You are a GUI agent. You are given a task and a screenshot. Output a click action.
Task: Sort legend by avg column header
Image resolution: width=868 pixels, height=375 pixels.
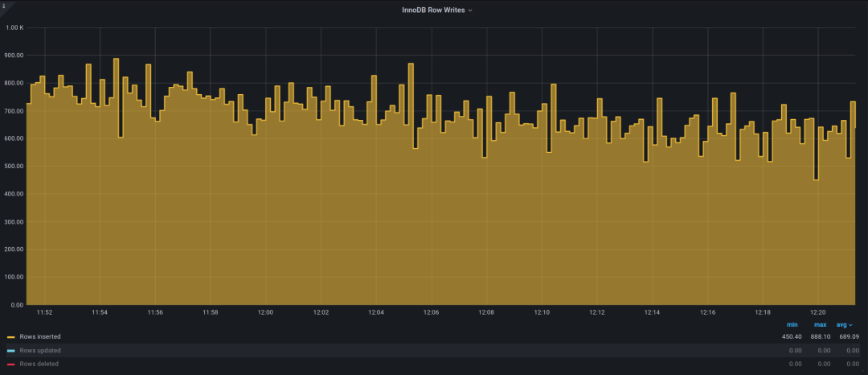click(x=841, y=324)
